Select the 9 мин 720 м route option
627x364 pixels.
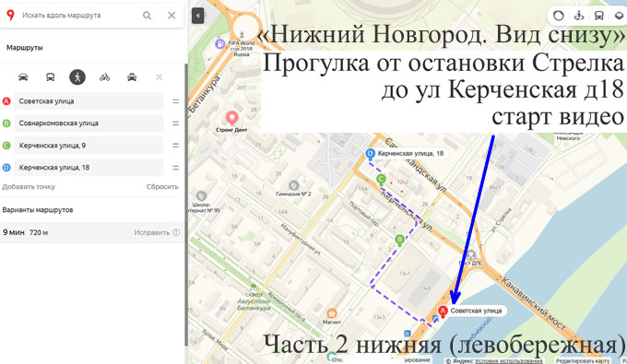click(x=91, y=232)
